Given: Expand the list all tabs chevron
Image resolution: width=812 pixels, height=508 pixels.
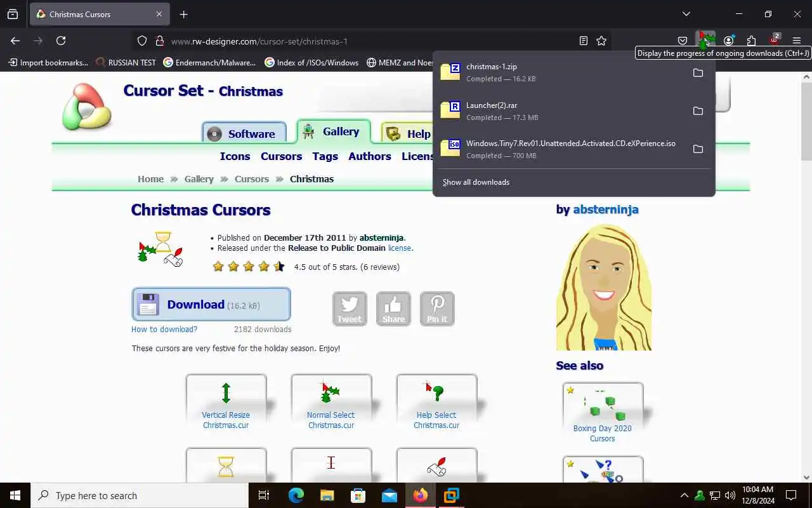Looking at the screenshot, I should tap(686, 14).
